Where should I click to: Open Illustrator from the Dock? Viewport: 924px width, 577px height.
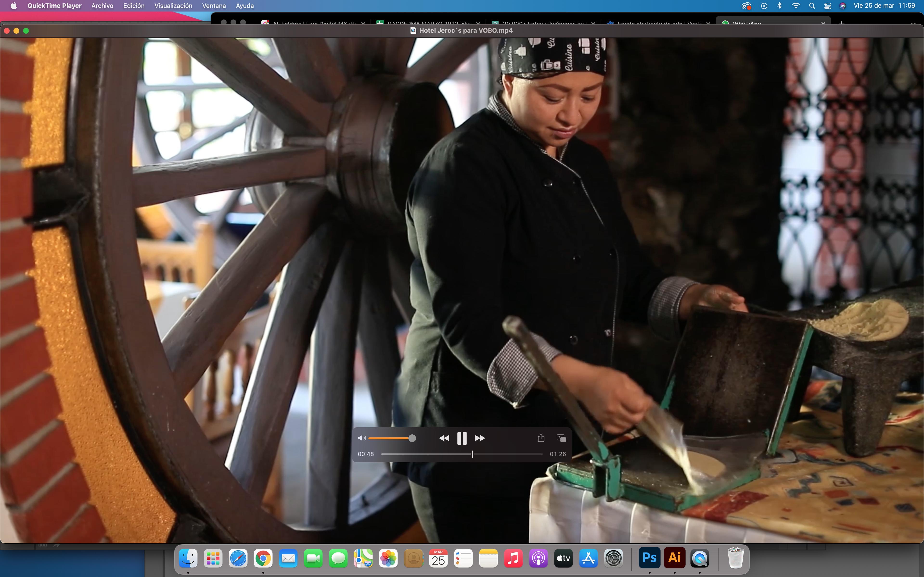tap(674, 558)
